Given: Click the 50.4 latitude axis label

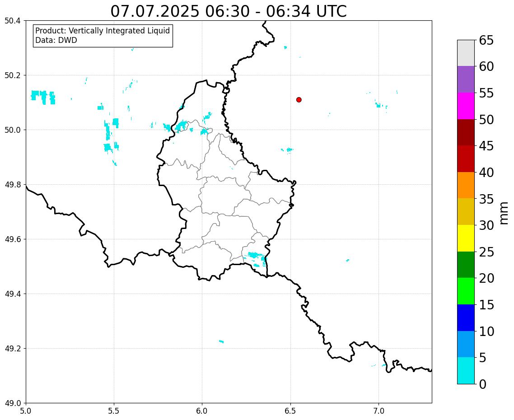Looking at the screenshot, I should (13, 21).
